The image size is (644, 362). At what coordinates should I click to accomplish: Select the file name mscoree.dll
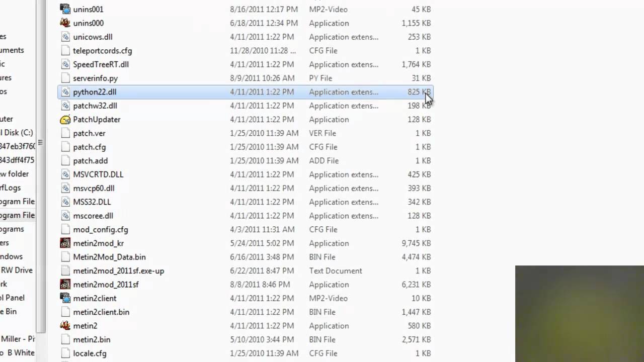[93, 216]
